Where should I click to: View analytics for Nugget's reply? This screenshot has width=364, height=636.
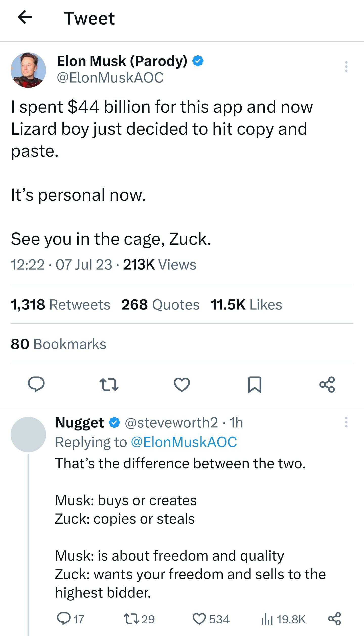coord(267,619)
